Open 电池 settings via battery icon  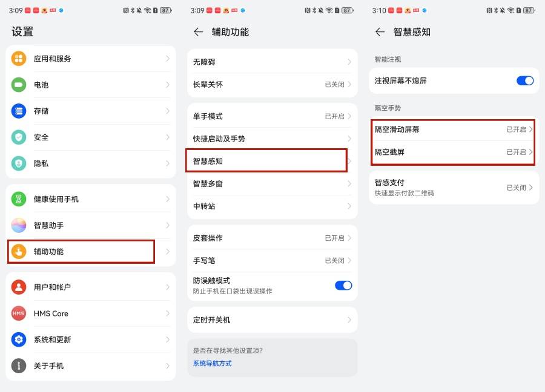tap(18, 85)
